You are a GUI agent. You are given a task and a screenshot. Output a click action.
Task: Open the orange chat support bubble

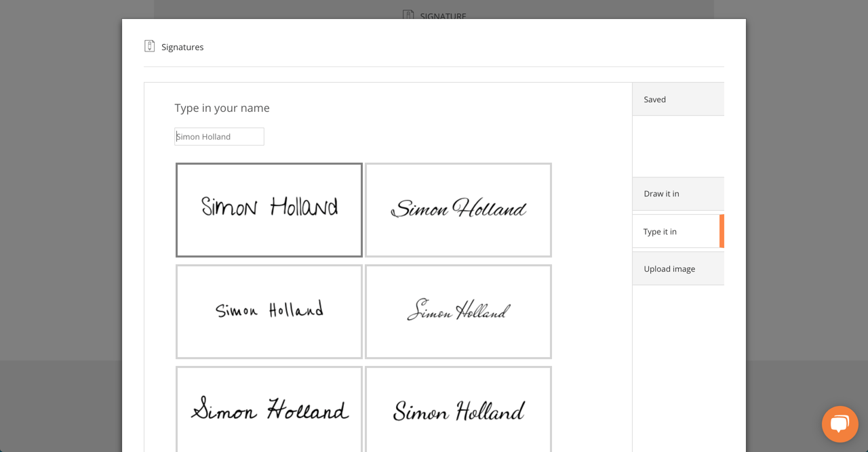pyautogui.click(x=840, y=424)
